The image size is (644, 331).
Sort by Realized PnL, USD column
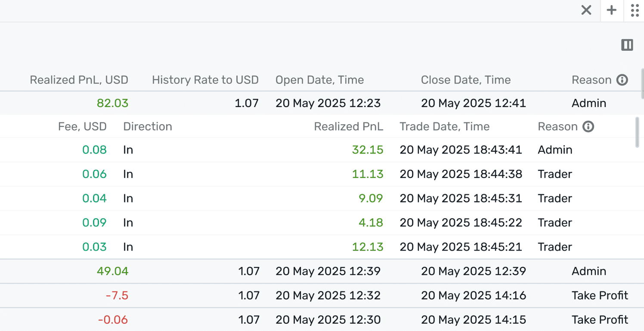point(79,80)
